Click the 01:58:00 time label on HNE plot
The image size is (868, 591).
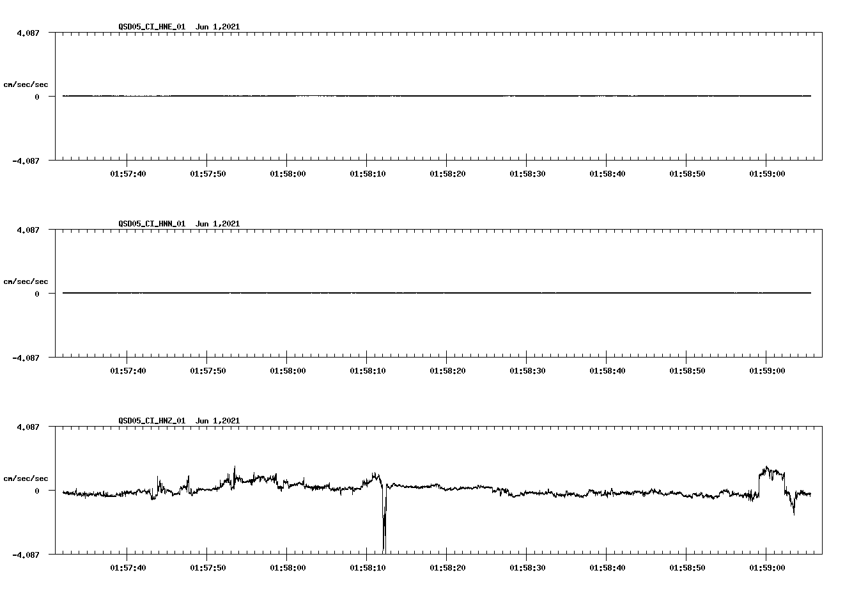288,174
